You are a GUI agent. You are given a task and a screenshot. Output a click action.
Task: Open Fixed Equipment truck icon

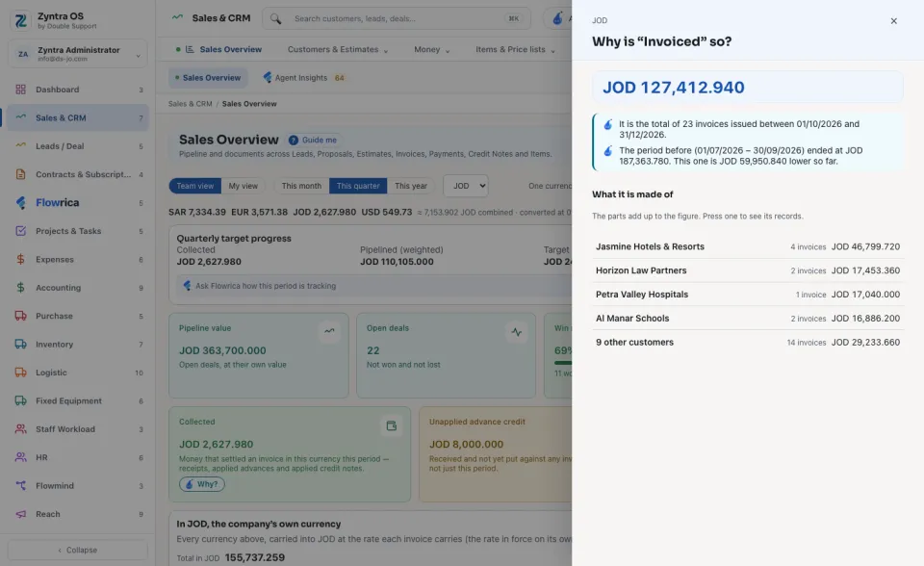[20, 400]
